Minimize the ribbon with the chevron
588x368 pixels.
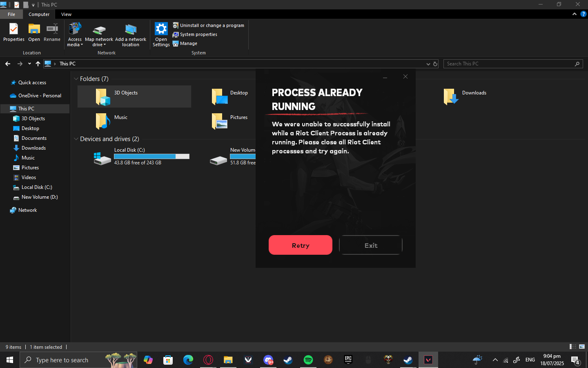(575, 14)
